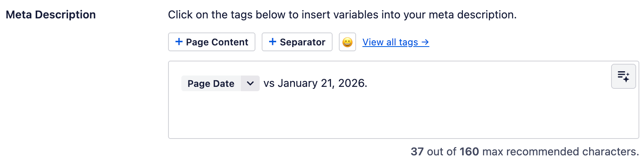Click the plus icon beside Page Content

(x=179, y=42)
